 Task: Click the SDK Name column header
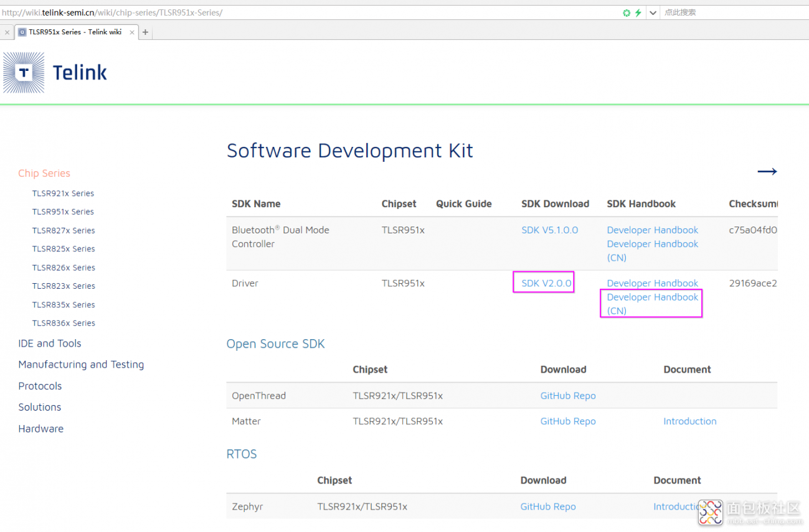click(x=256, y=204)
